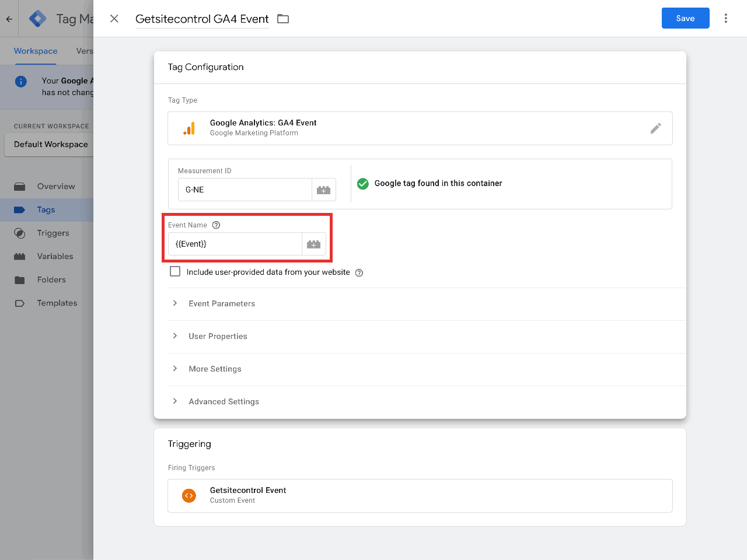Open the Getsitecontrol Event firing trigger
747x560 pixels.
coord(420,495)
